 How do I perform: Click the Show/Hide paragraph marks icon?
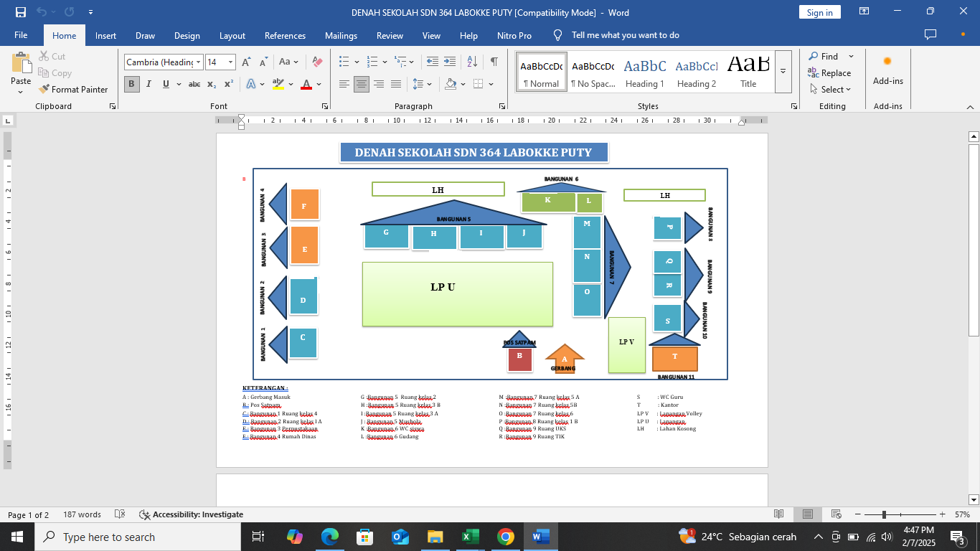494,62
